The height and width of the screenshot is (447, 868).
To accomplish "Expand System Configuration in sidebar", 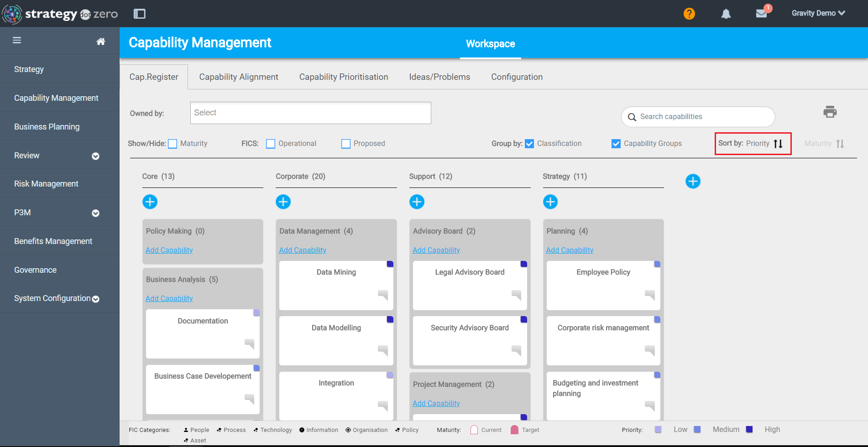I will (x=95, y=299).
